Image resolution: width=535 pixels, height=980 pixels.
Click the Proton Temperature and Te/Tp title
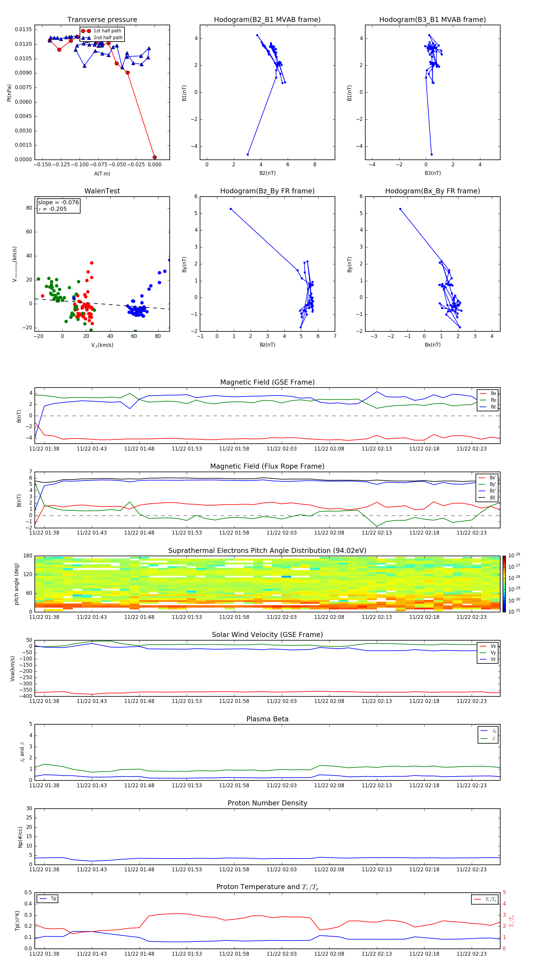coord(267,887)
